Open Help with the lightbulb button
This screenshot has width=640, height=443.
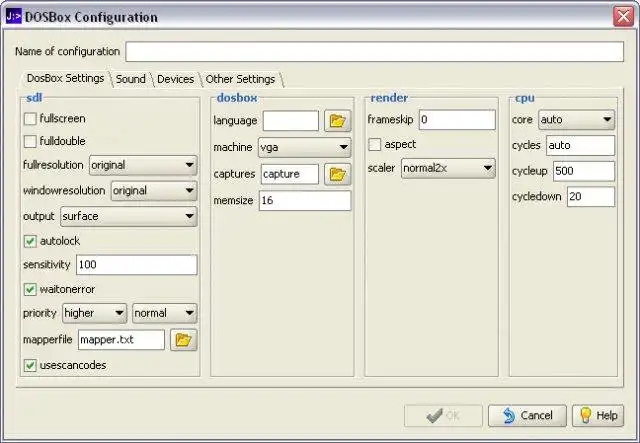coord(598,416)
